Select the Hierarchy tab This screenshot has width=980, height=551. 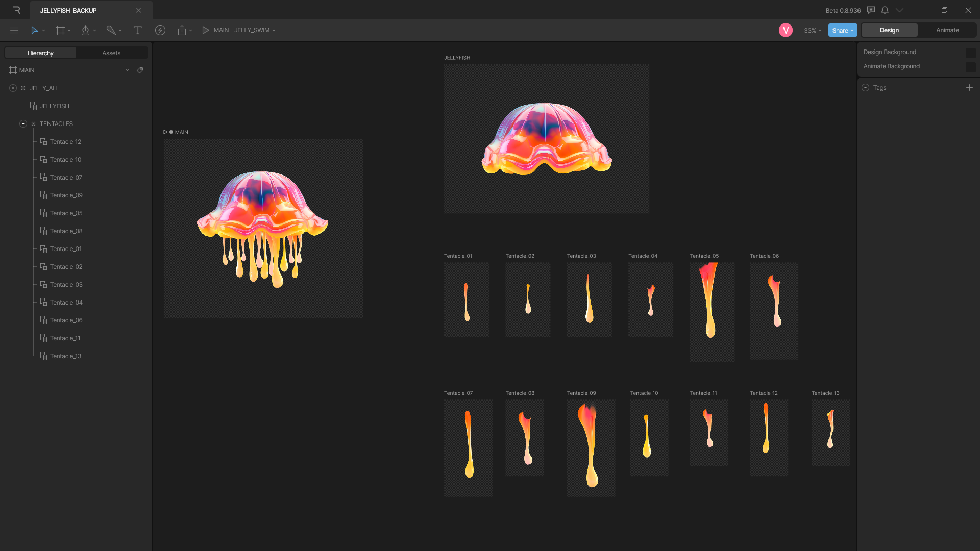tap(40, 53)
